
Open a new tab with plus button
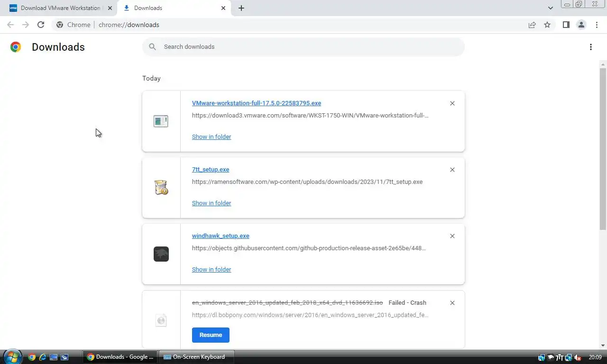coord(241,8)
